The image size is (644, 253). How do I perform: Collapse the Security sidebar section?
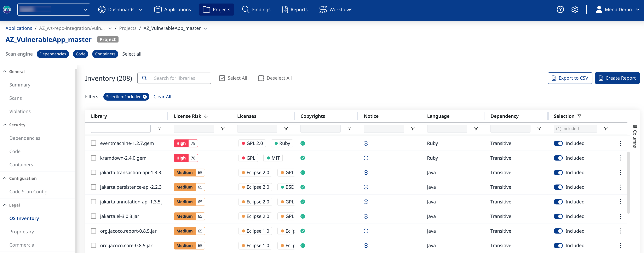pos(5,125)
